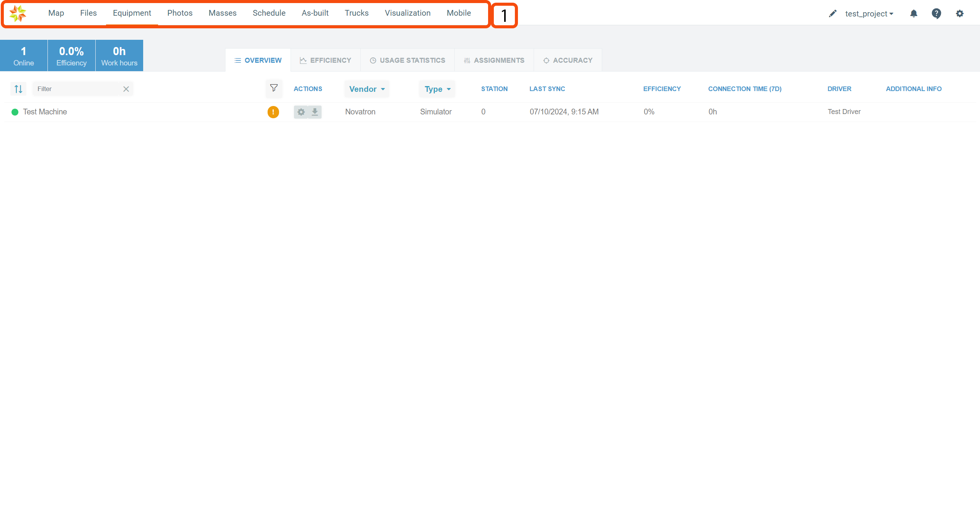Go to the Trucks menu item
This screenshot has height=515, width=980.
coord(356,13)
